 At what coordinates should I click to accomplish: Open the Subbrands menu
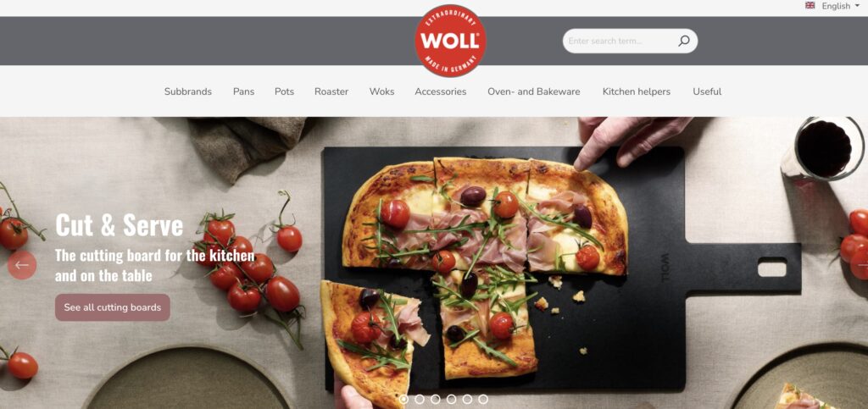(x=188, y=91)
